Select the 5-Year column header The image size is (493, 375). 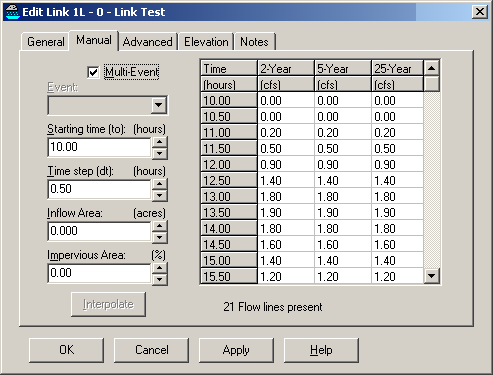[x=343, y=69]
